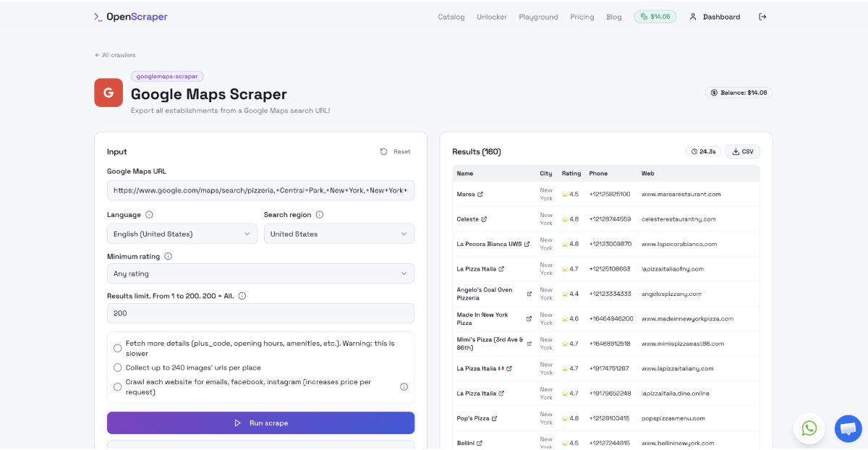Click the Results (160) heading
868x450 pixels.
[477, 152]
